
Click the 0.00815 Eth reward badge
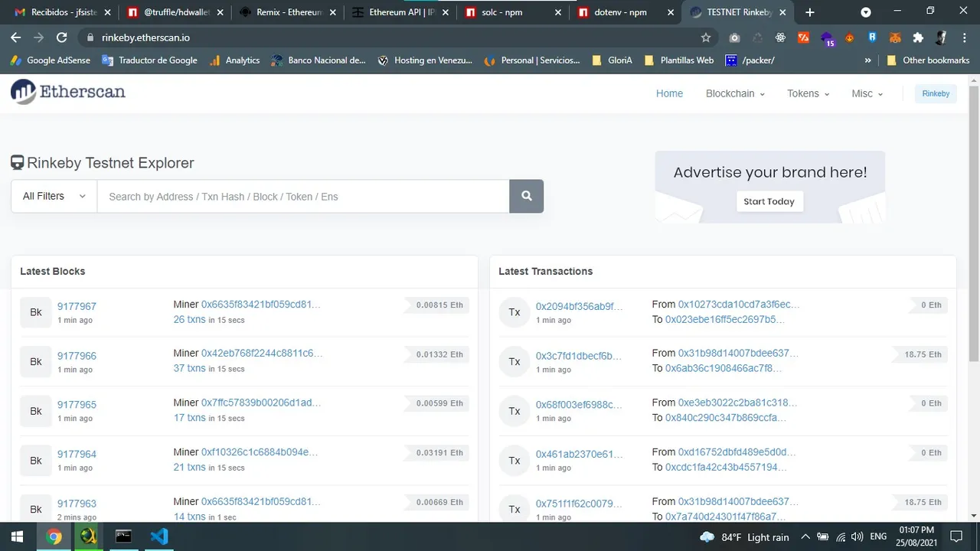[437, 305]
